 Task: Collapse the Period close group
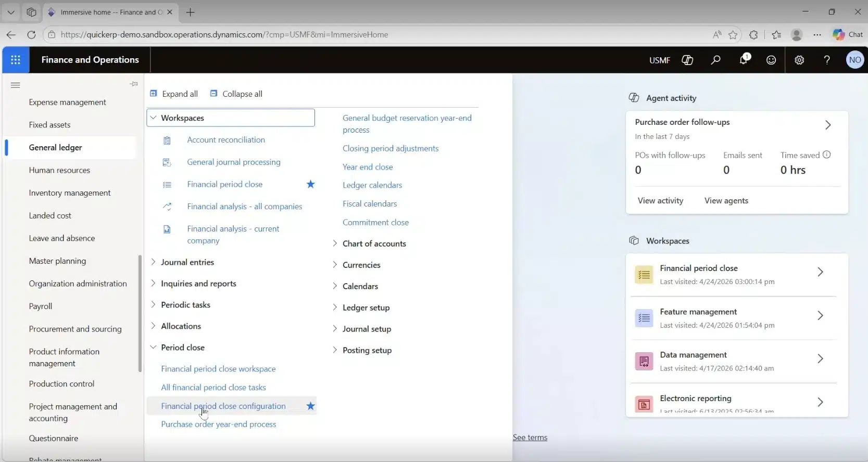coord(153,347)
